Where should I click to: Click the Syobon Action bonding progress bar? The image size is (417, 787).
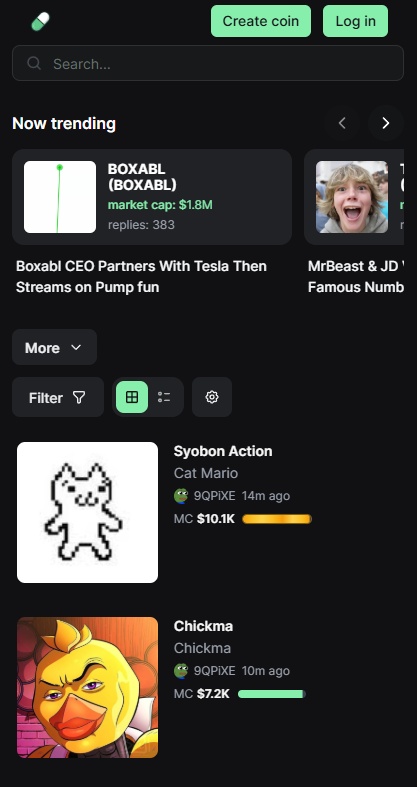pos(277,519)
